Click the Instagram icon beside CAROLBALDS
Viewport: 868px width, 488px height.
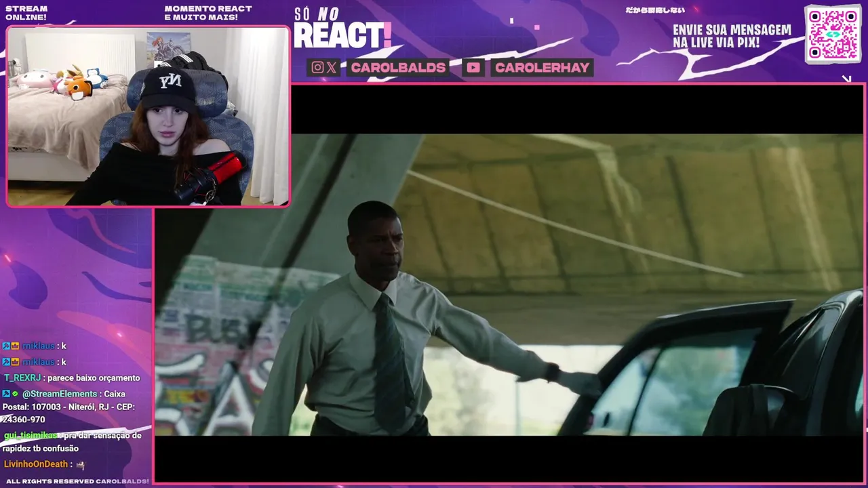(x=317, y=67)
